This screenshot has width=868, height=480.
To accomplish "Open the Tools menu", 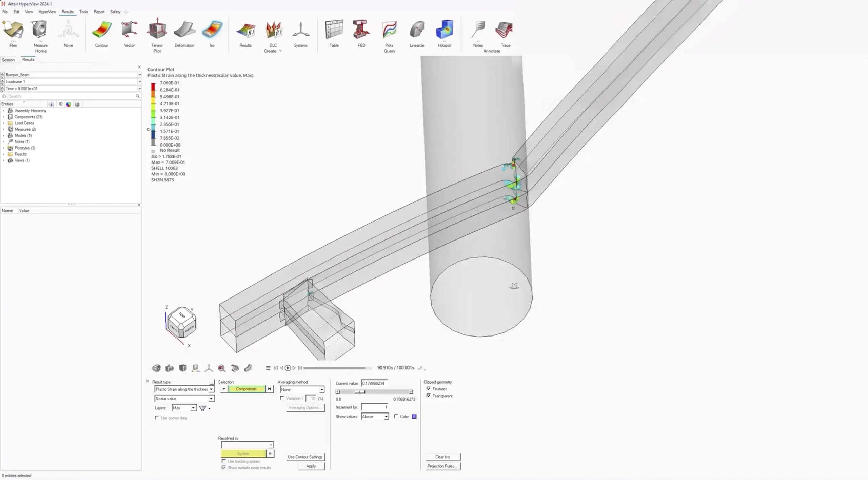I will 83,12.
